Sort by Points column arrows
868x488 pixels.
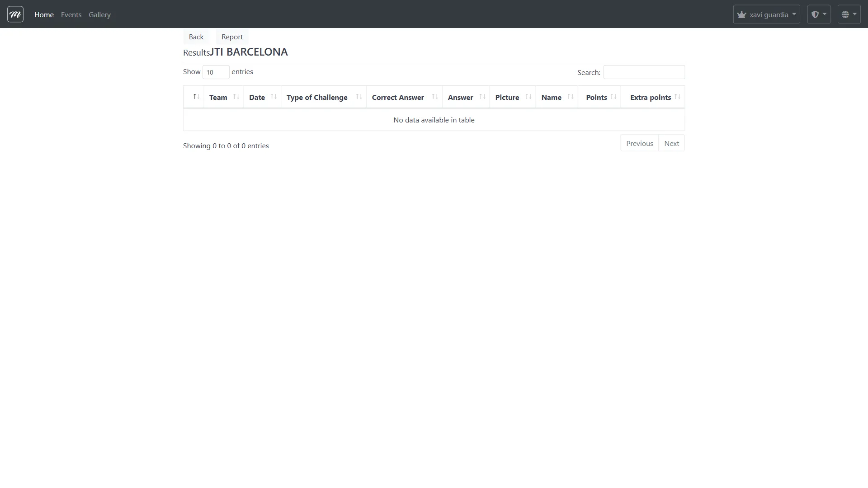click(613, 97)
